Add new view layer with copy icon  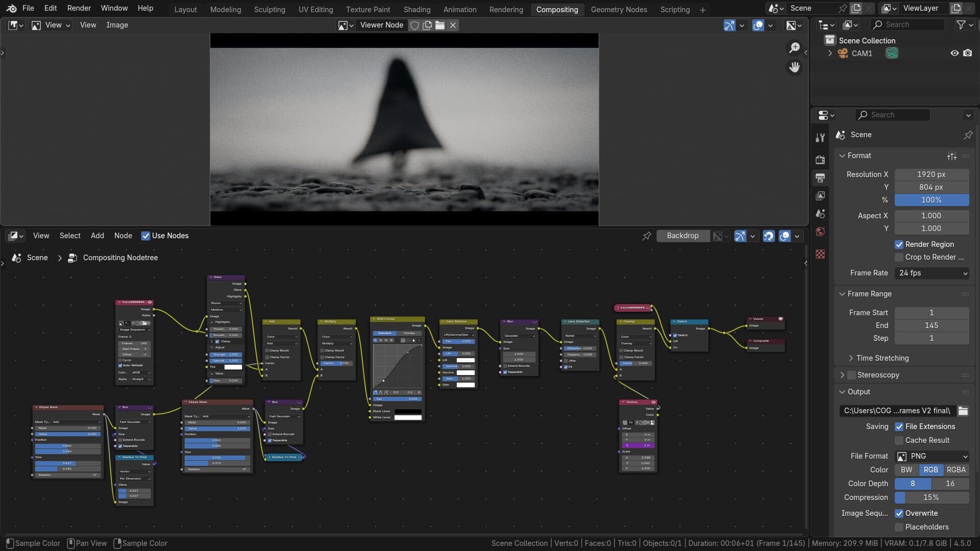click(x=956, y=8)
